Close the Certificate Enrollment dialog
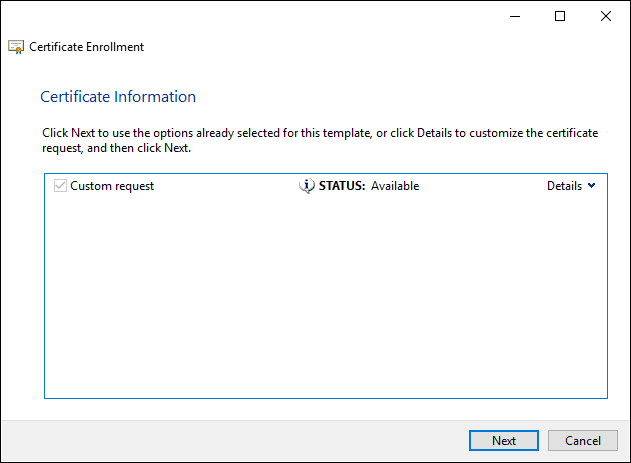Image resolution: width=631 pixels, height=463 pixels. pyautogui.click(x=606, y=16)
